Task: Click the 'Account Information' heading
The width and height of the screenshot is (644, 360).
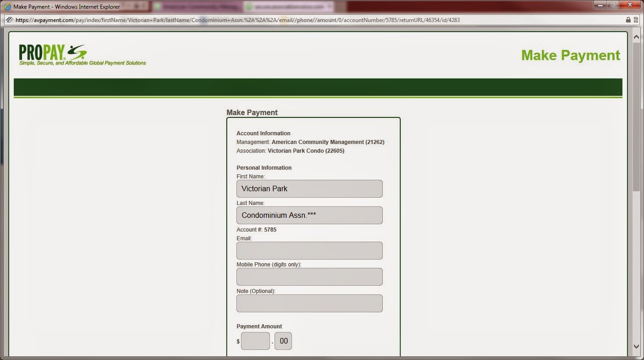Action: [x=263, y=133]
